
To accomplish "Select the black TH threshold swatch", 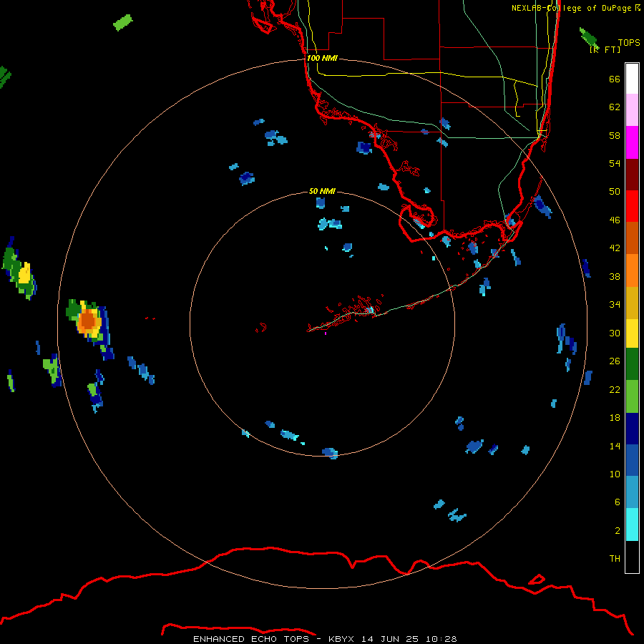I will tap(632, 557).
